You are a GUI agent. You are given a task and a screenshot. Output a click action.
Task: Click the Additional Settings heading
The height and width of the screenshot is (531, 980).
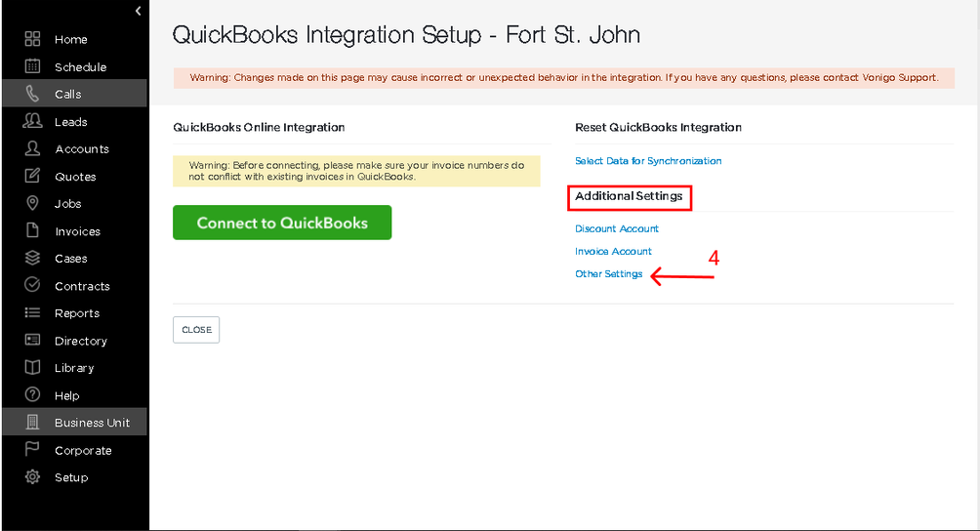[x=629, y=196]
